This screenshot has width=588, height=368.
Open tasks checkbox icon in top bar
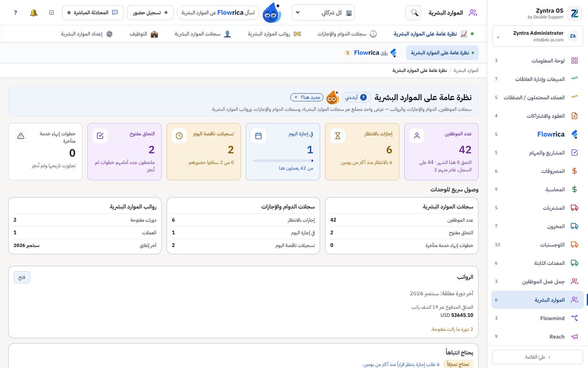51,13
